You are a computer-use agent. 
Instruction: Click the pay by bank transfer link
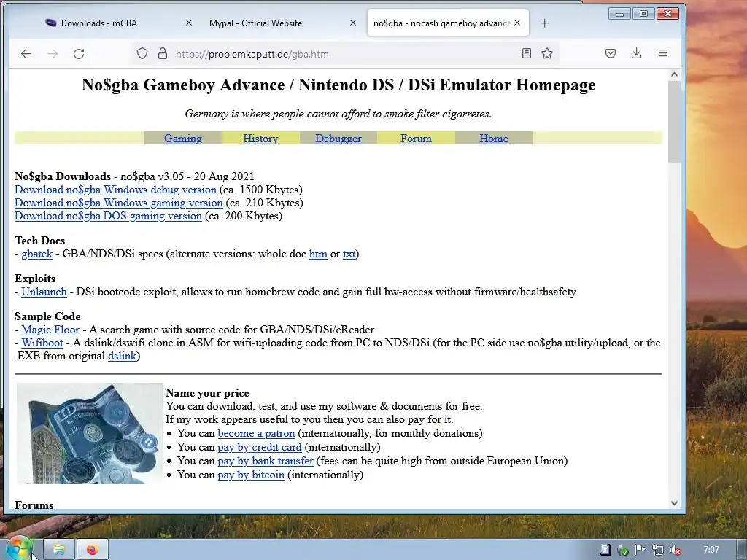(x=266, y=461)
